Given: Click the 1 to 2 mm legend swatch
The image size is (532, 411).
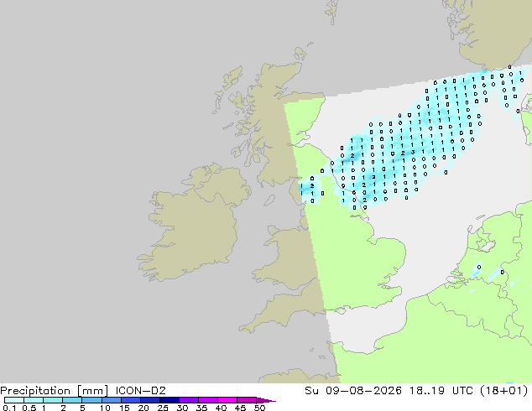Looking at the screenshot, I should pos(53,400).
